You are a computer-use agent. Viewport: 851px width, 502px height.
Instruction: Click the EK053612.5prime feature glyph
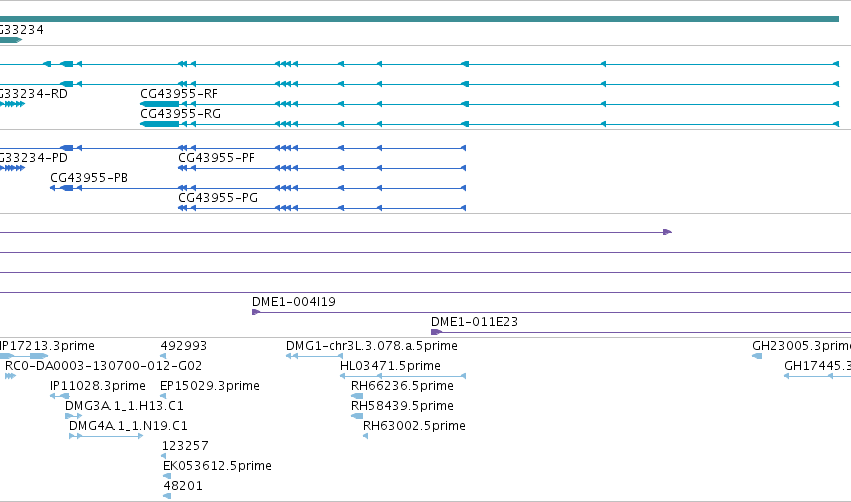pos(167,476)
